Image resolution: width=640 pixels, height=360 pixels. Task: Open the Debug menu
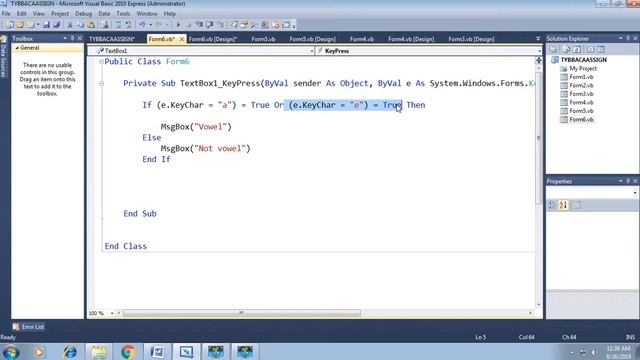pyautogui.click(x=83, y=14)
